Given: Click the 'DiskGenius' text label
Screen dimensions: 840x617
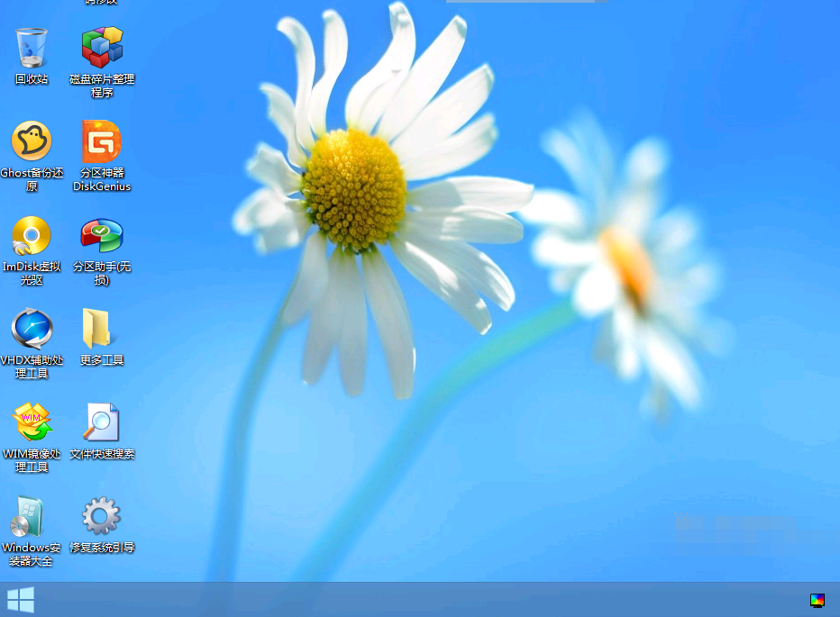Looking at the screenshot, I should coord(102,187).
